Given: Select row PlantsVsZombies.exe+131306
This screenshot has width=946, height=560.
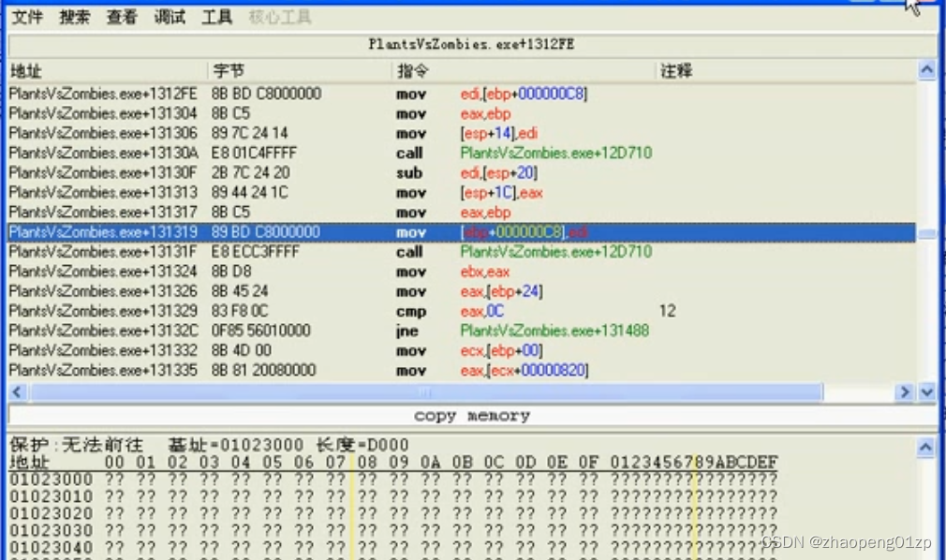Looking at the screenshot, I should (x=462, y=133).
